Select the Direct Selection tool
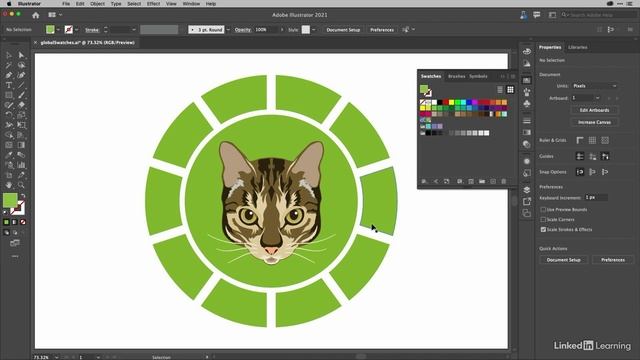The image size is (640, 360). click(21, 55)
